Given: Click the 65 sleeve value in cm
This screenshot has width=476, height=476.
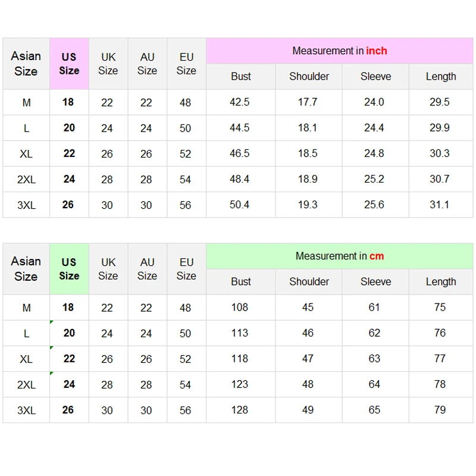Looking at the screenshot, I should click(374, 410).
